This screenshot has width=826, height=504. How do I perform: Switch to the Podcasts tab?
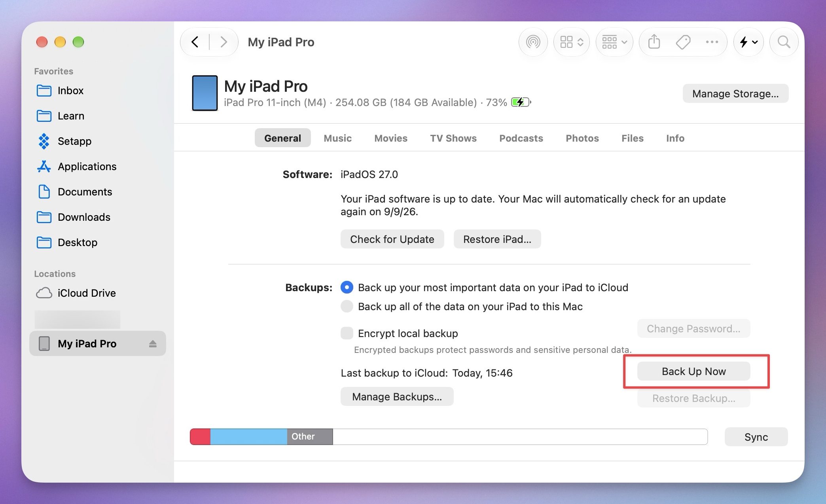pos(521,138)
